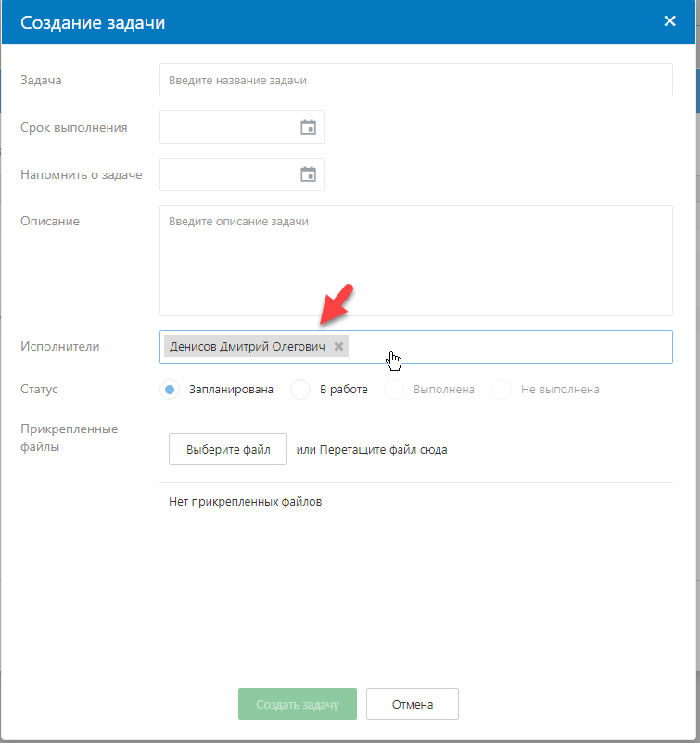Open calendar picker for Напомнить о задаче
The image size is (700, 743).
308,174
